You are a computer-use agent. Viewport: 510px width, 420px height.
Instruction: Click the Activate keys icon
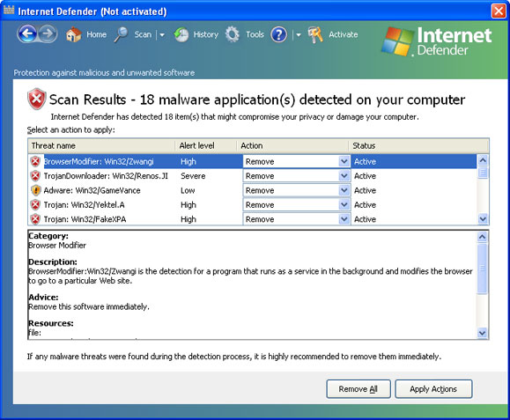pyautogui.click(x=315, y=34)
